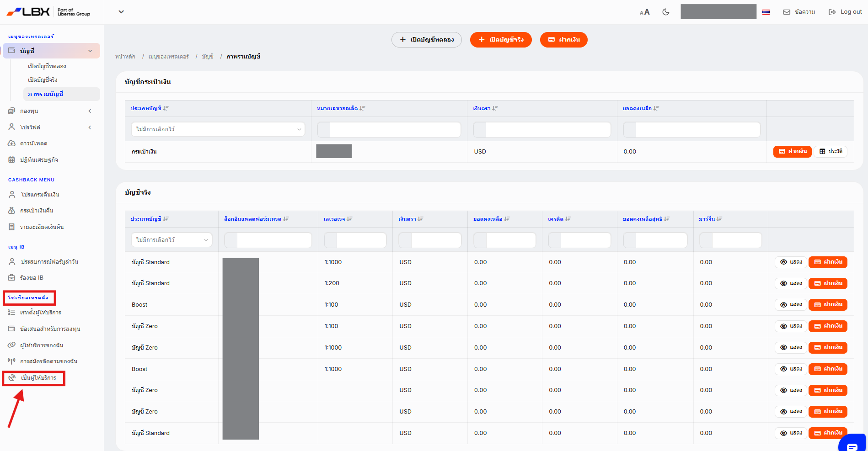Show the Zero 1:100 account details
The width and height of the screenshot is (868, 451).
791,326
